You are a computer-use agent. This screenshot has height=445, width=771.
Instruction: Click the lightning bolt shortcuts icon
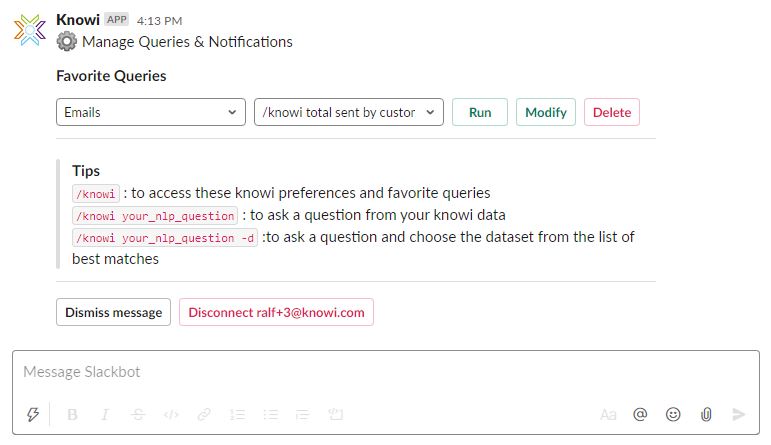pos(33,414)
